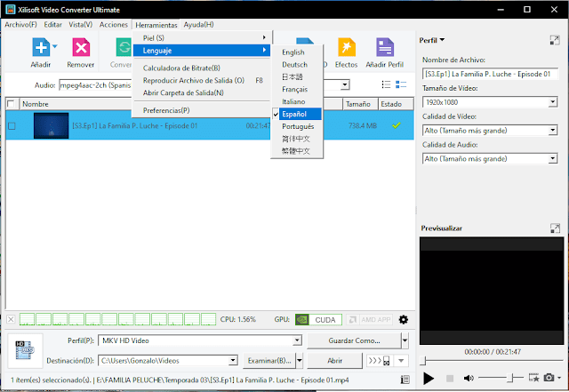Click the Nombre de Archivo input field
Image resolution: width=569 pixels, height=392 pixels.
pyautogui.click(x=490, y=74)
